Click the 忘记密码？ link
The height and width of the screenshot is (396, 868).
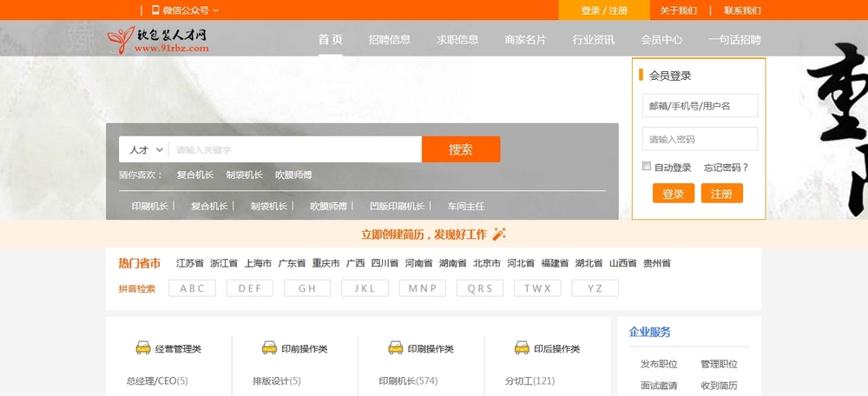(727, 168)
